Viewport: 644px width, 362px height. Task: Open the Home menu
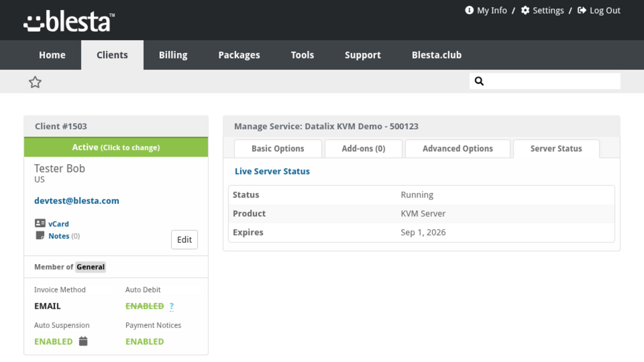[52, 55]
